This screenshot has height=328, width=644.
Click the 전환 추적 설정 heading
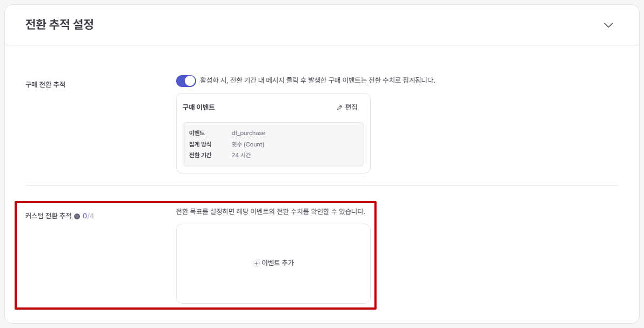[x=59, y=25]
